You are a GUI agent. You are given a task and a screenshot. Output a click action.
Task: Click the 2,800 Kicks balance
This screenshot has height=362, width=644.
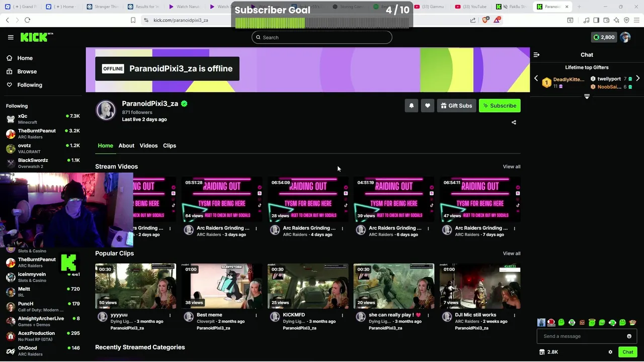coord(604,37)
